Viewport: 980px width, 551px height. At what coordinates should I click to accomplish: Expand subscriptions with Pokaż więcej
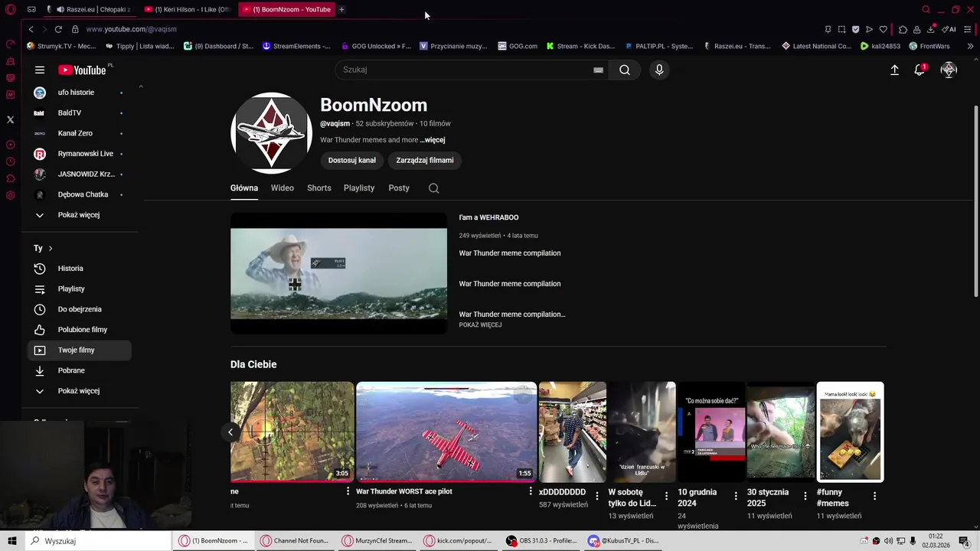[80, 215]
